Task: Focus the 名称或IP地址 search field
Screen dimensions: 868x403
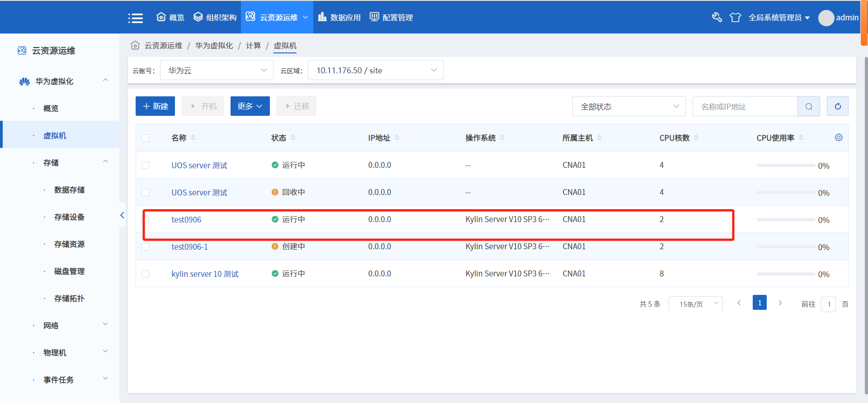Action: pos(745,106)
